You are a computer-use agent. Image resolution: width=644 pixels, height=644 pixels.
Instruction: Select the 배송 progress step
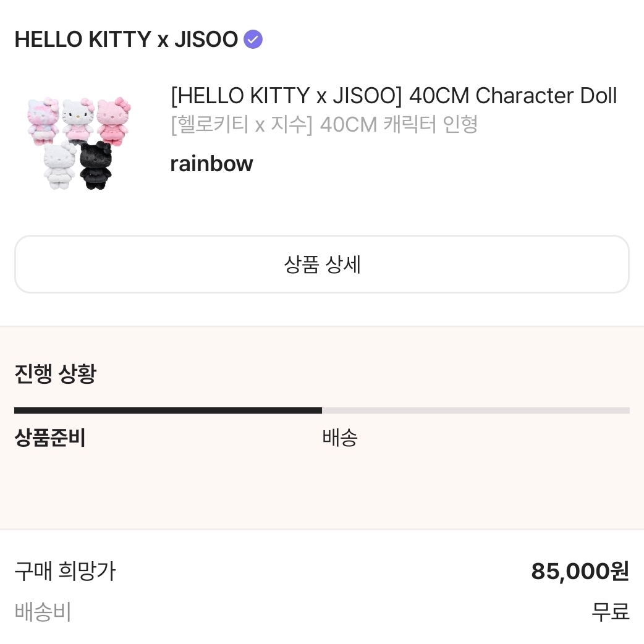click(x=340, y=438)
